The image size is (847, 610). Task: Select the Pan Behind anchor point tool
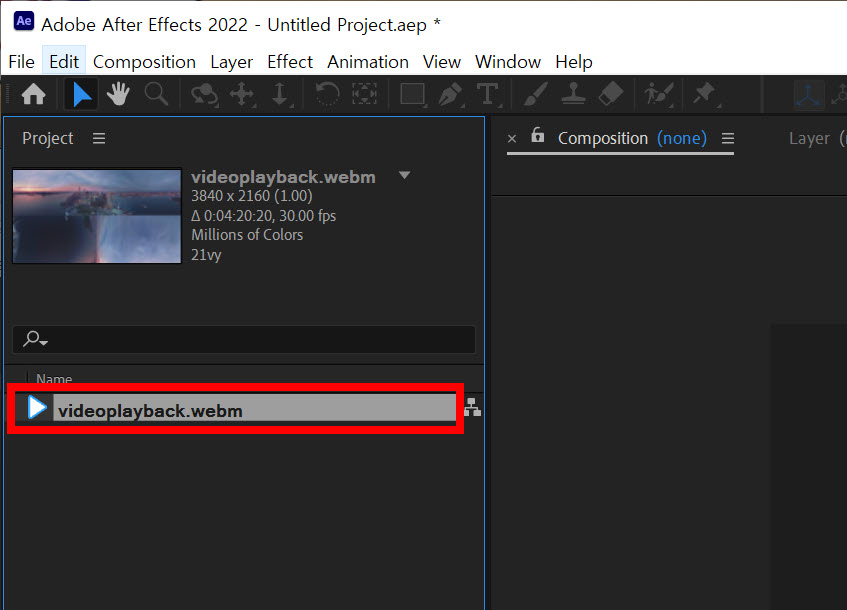point(365,95)
